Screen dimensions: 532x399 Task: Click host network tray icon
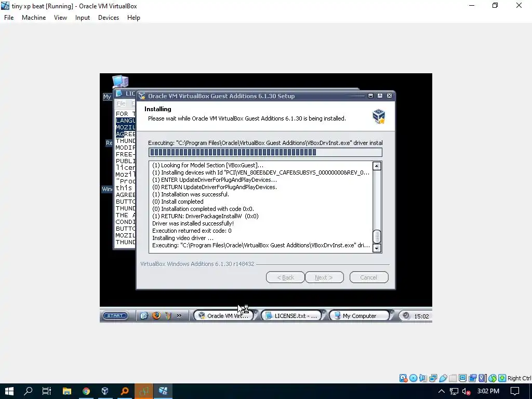[x=454, y=391]
